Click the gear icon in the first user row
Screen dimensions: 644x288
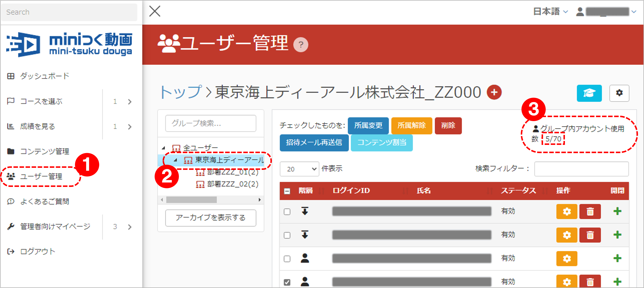(567, 212)
